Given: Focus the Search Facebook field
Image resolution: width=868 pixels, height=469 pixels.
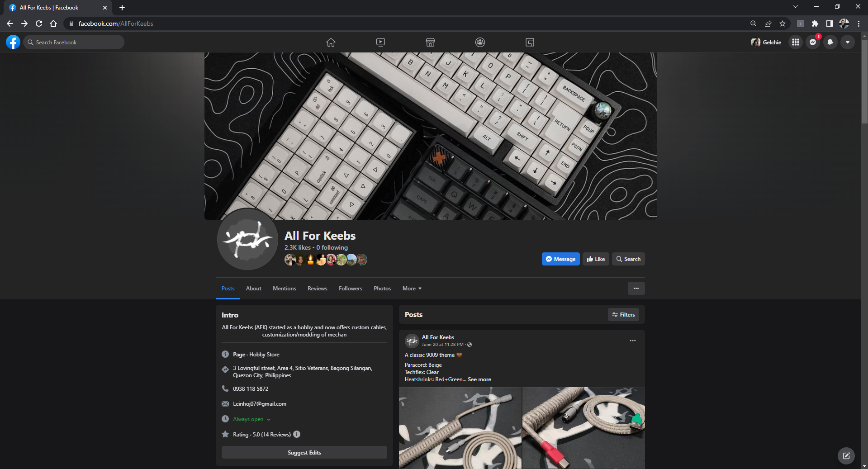Looking at the screenshot, I should (74, 42).
